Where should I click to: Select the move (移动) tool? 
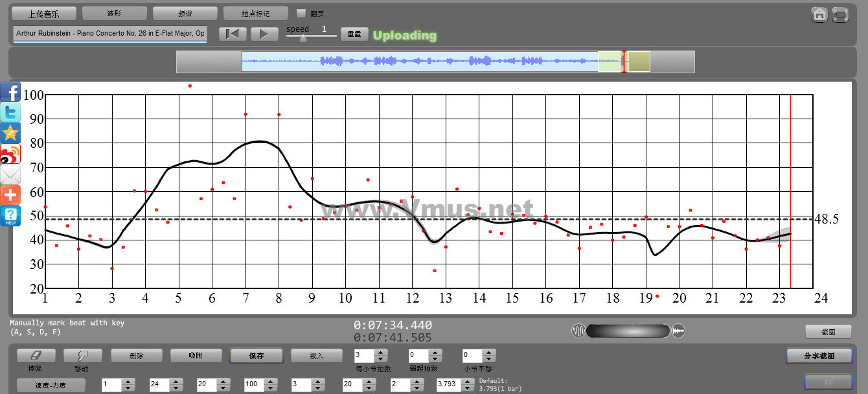pos(82,356)
